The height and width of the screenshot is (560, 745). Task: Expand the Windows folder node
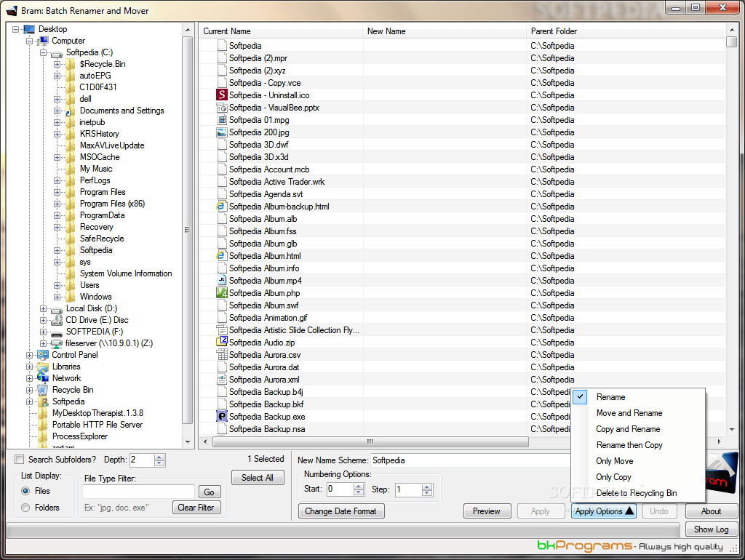[57, 297]
